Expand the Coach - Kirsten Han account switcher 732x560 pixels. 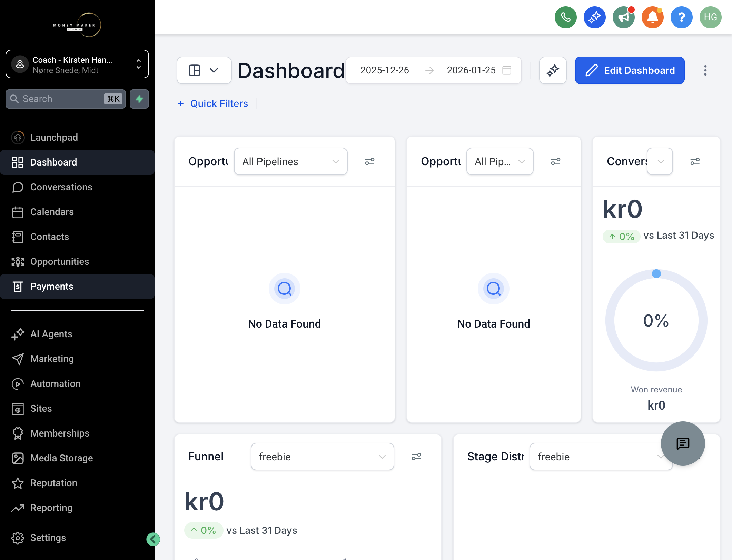coord(77,64)
